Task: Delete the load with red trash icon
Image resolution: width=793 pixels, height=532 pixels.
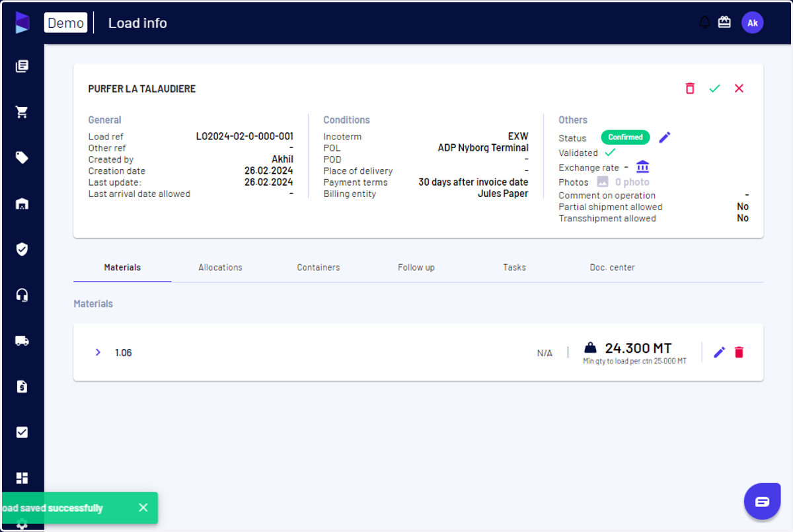Action: pos(690,89)
